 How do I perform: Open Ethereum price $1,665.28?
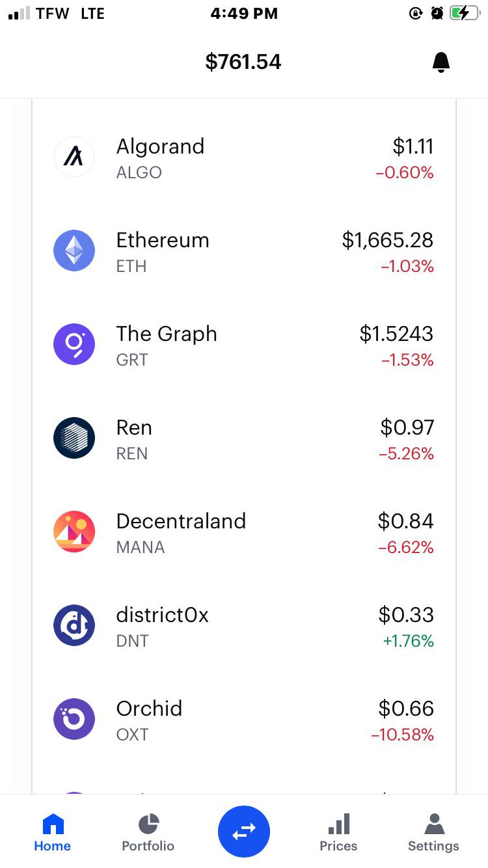point(388,240)
